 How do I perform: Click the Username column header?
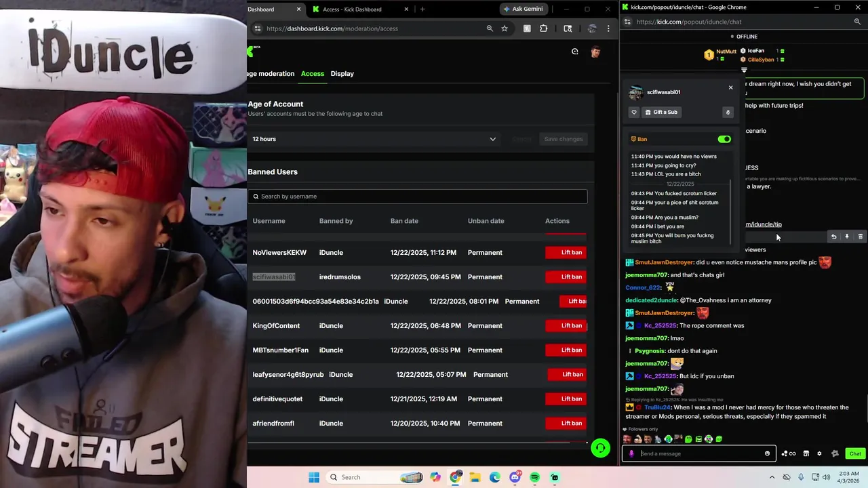coord(269,221)
